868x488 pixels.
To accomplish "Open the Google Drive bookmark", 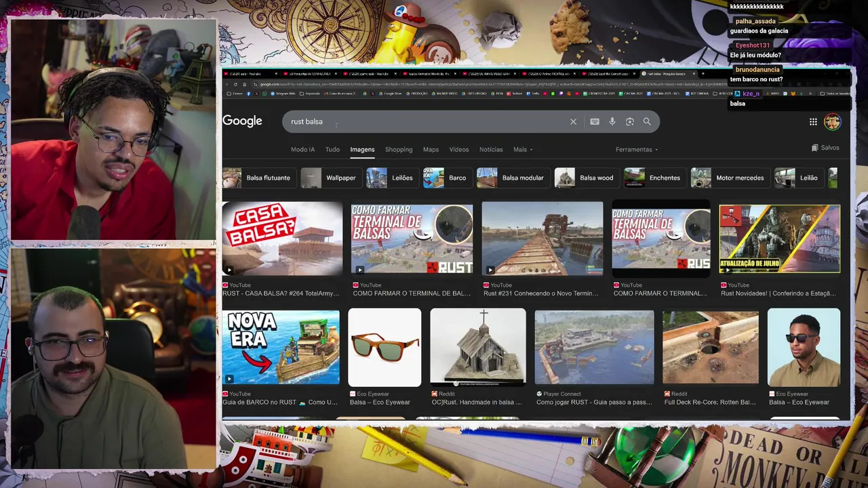I will pos(391,94).
